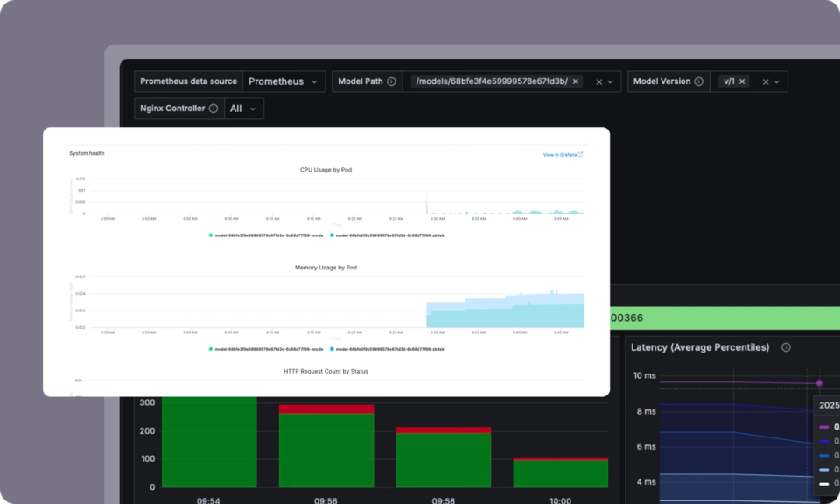This screenshot has height=504, width=840.
Task: Clear all Model Path selections with the x icon
Action: [600, 80]
